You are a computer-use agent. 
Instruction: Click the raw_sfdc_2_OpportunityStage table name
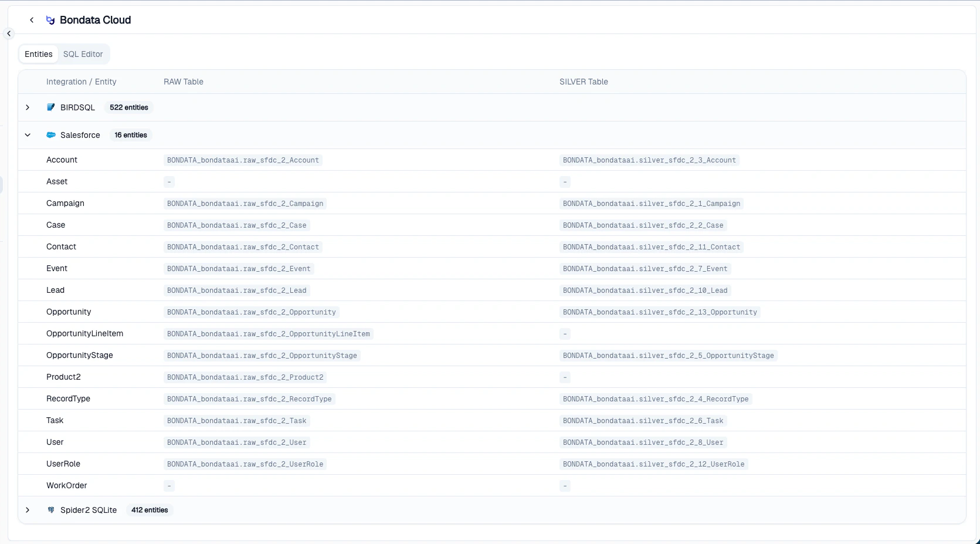click(x=262, y=356)
